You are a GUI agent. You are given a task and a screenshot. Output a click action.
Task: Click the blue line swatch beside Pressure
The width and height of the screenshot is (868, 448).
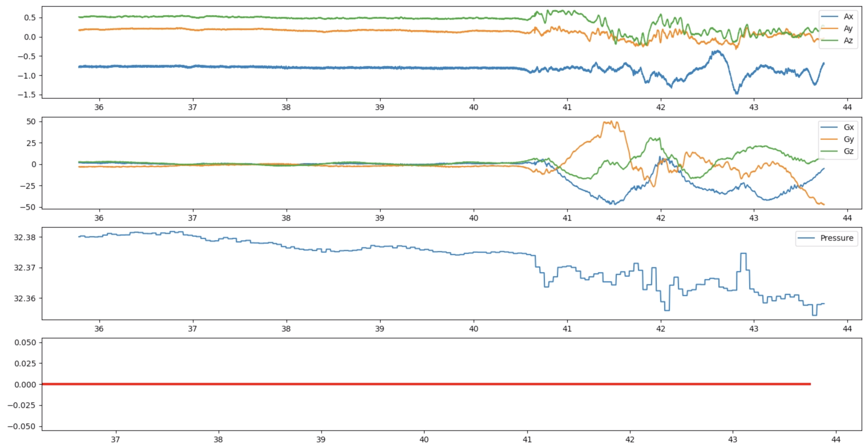pyautogui.click(x=806, y=238)
